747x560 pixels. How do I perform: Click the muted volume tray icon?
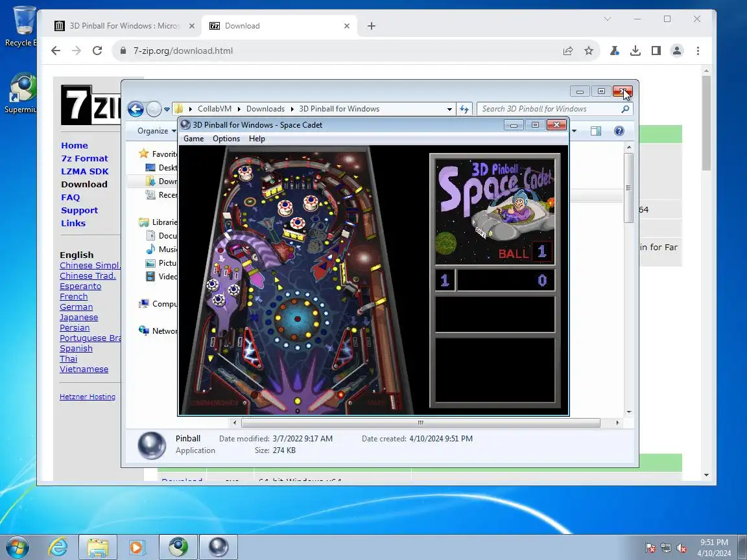pos(682,548)
